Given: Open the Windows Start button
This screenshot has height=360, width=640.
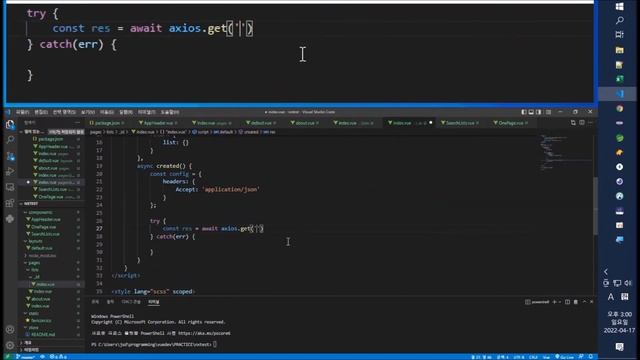Looking at the screenshot, I should (x=619, y=7).
